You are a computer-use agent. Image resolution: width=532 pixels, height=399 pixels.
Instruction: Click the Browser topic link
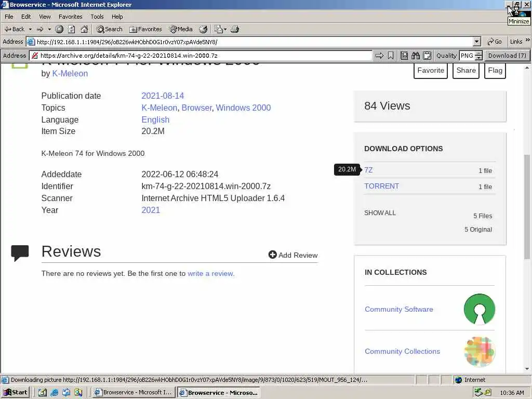tap(197, 108)
